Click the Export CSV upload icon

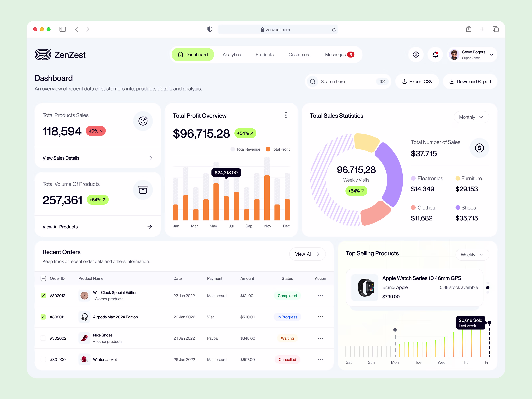tap(404, 81)
